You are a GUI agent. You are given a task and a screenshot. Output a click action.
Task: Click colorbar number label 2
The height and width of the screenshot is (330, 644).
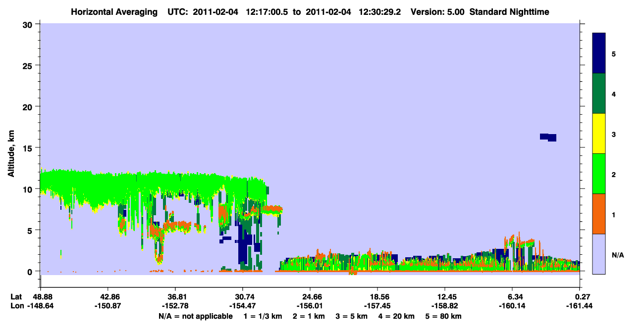pyautogui.click(x=614, y=175)
